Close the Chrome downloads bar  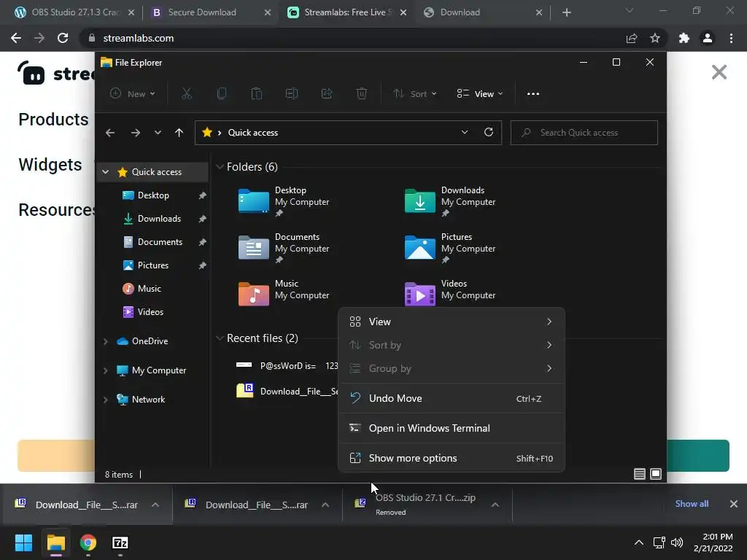click(734, 504)
